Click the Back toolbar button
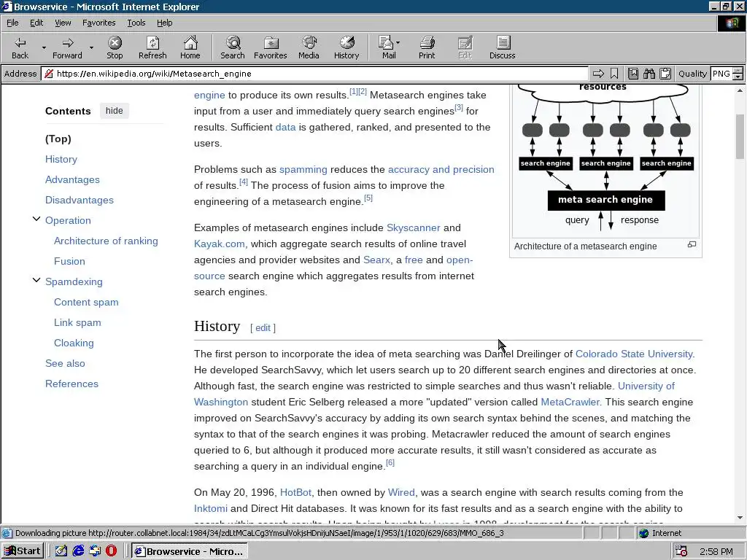Screen dimensions: 747x560 pos(20,47)
